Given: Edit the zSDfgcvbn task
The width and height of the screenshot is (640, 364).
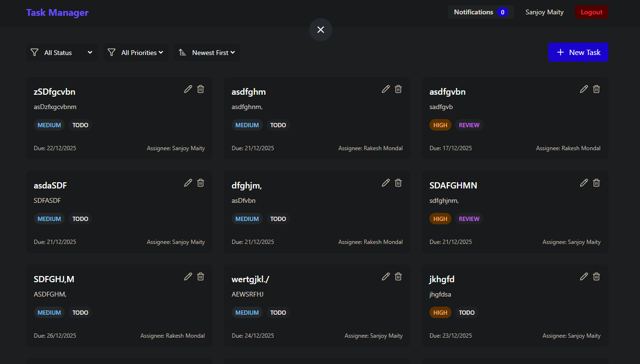Looking at the screenshot, I should 188,89.
